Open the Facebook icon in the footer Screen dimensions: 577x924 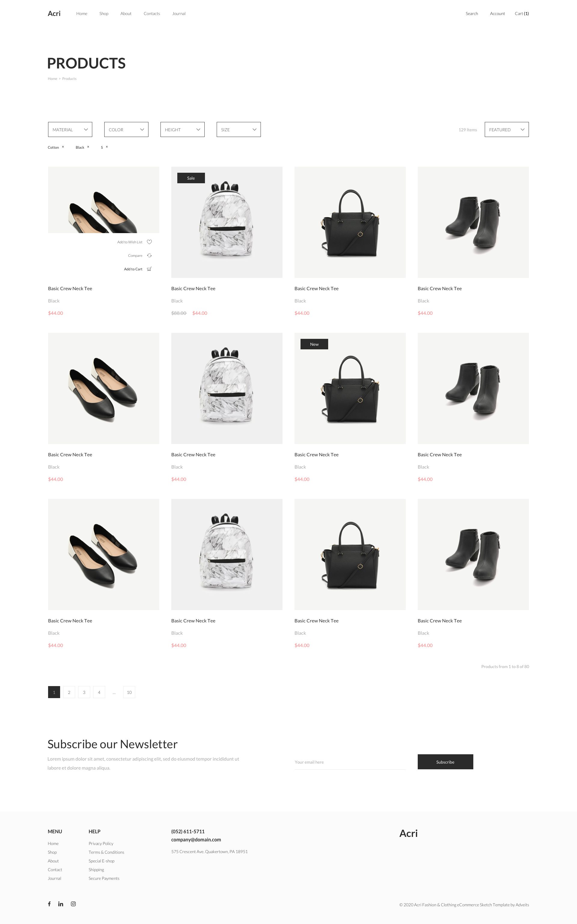coord(49,904)
